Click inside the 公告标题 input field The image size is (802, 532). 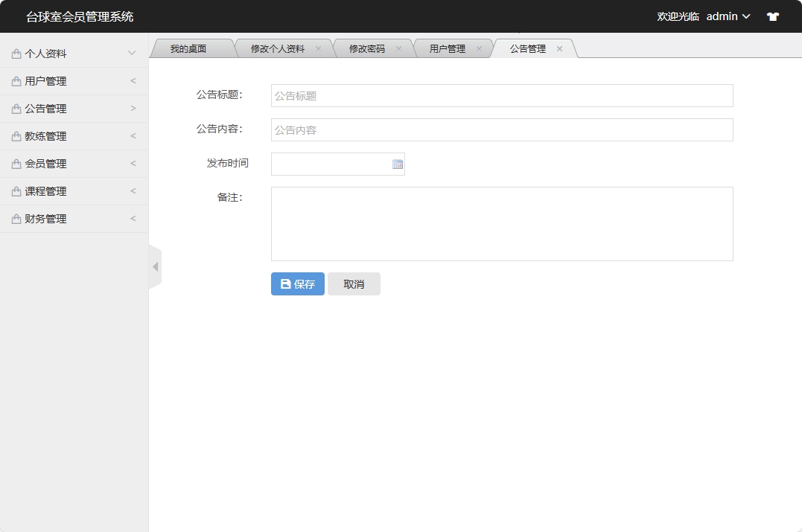pos(500,95)
